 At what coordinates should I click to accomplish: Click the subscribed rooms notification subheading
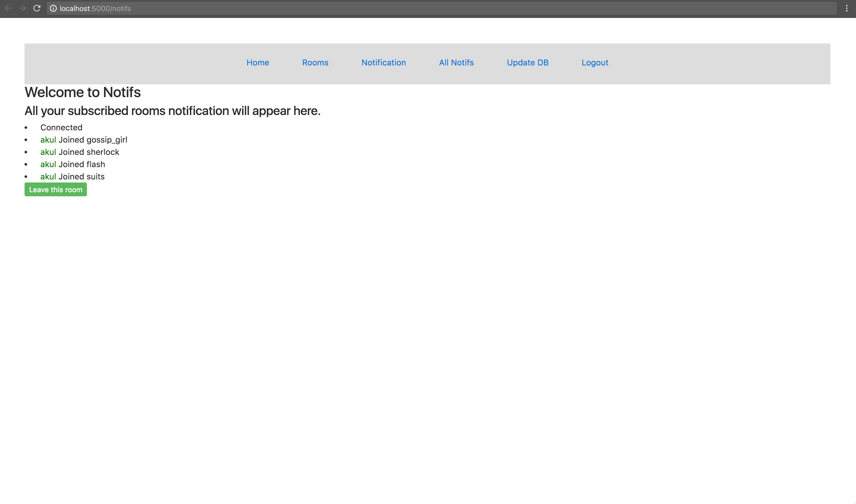click(172, 111)
